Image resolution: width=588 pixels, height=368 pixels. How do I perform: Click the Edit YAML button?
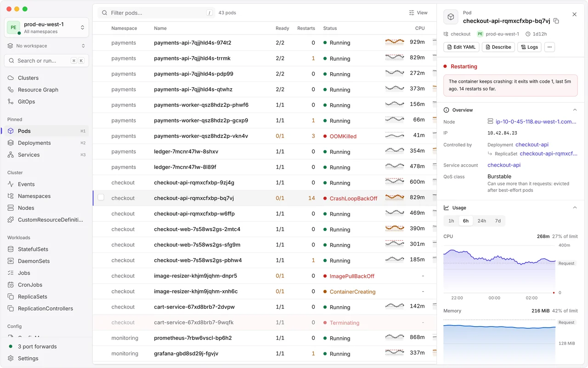pyautogui.click(x=462, y=47)
